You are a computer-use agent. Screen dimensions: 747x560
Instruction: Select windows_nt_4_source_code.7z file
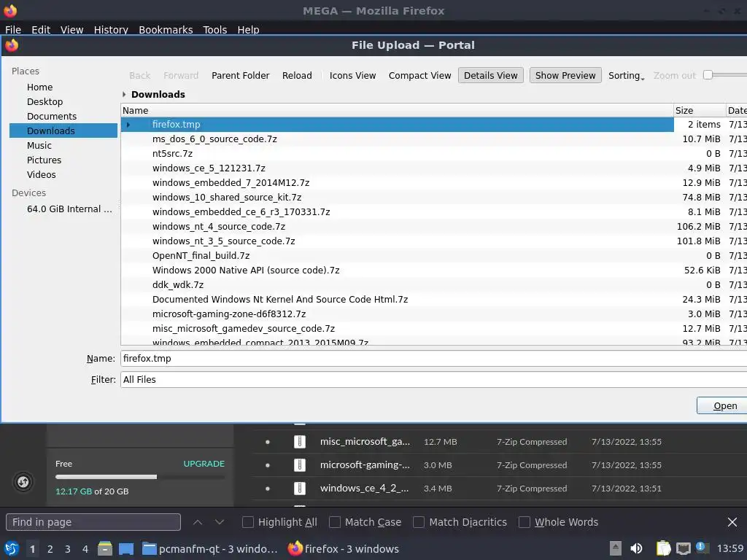pos(219,227)
